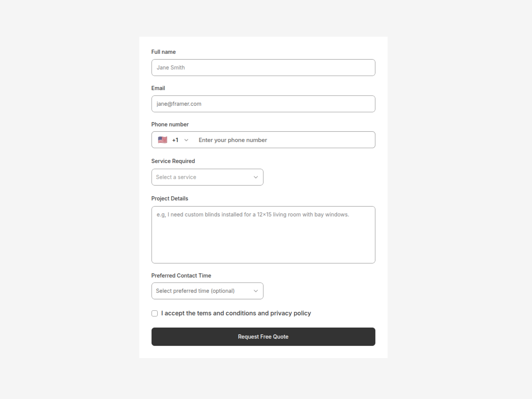Click the +1 country code
The image size is (532, 399).
175,140
